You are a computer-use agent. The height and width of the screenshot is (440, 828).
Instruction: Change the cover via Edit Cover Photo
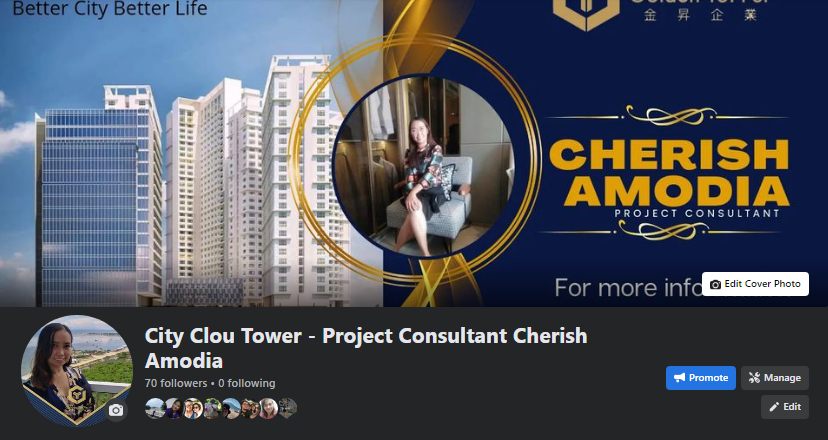pos(755,284)
